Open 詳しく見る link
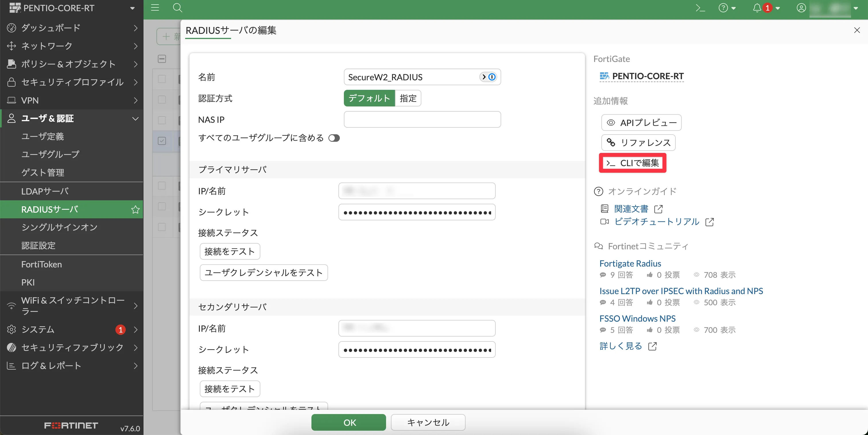This screenshot has width=868, height=435. (x=621, y=346)
